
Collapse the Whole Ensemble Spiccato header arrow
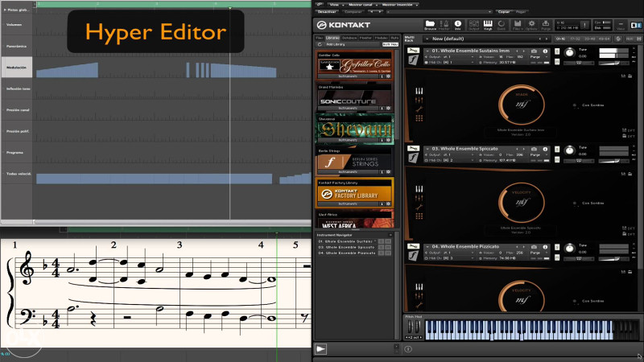(427, 149)
